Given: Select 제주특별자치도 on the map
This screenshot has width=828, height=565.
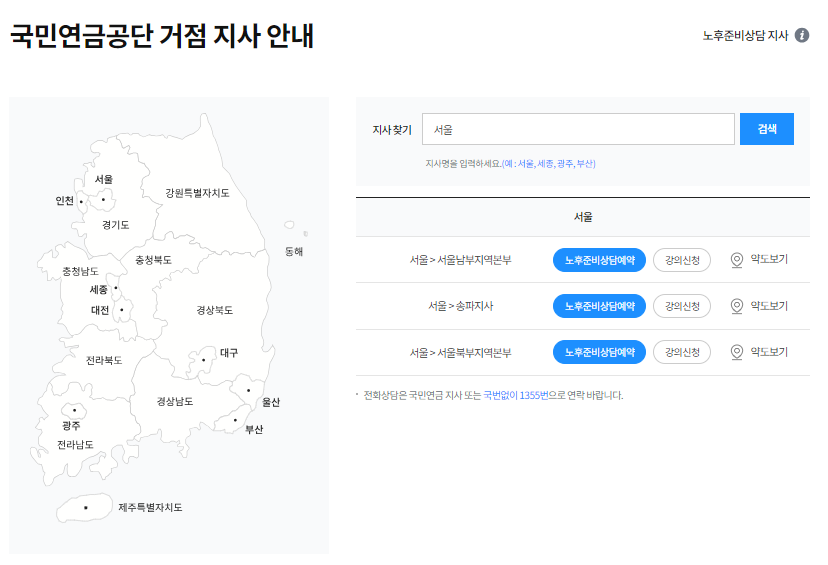Looking at the screenshot, I should (150, 507).
